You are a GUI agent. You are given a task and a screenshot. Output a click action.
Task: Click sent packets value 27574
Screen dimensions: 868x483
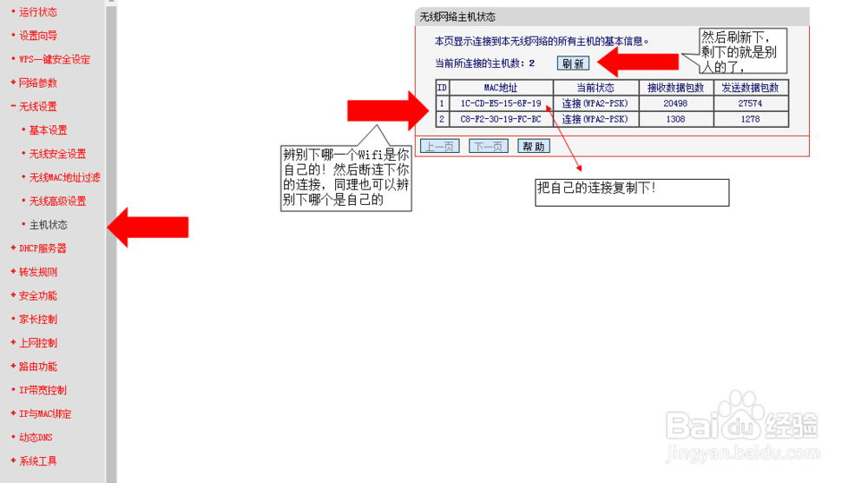point(750,103)
